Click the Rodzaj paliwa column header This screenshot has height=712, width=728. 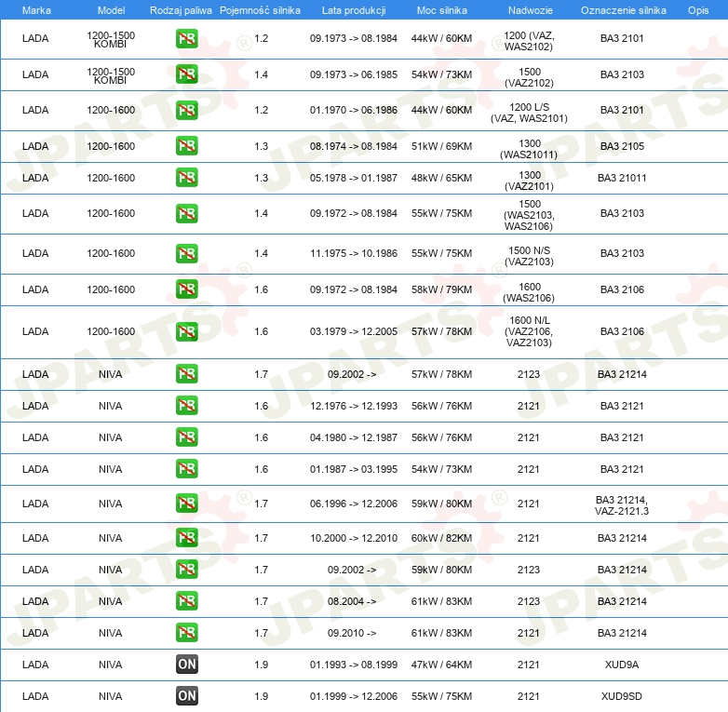tap(181, 10)
